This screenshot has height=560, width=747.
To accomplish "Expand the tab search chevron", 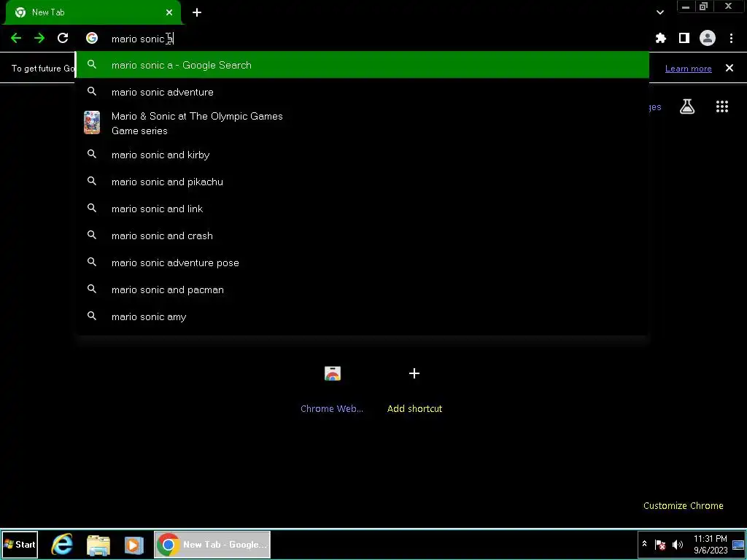I will pos(659,12).
